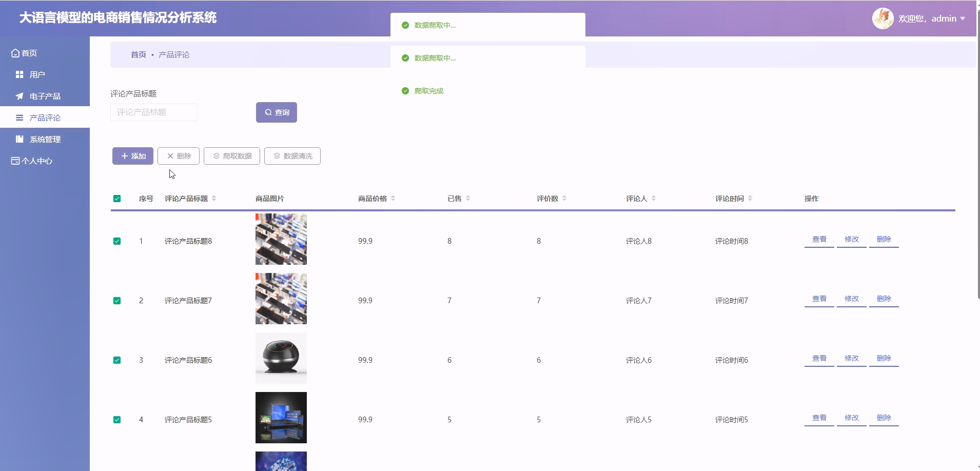Uncheck the checkbox for row 评论产品标题8

coord(117,241)
